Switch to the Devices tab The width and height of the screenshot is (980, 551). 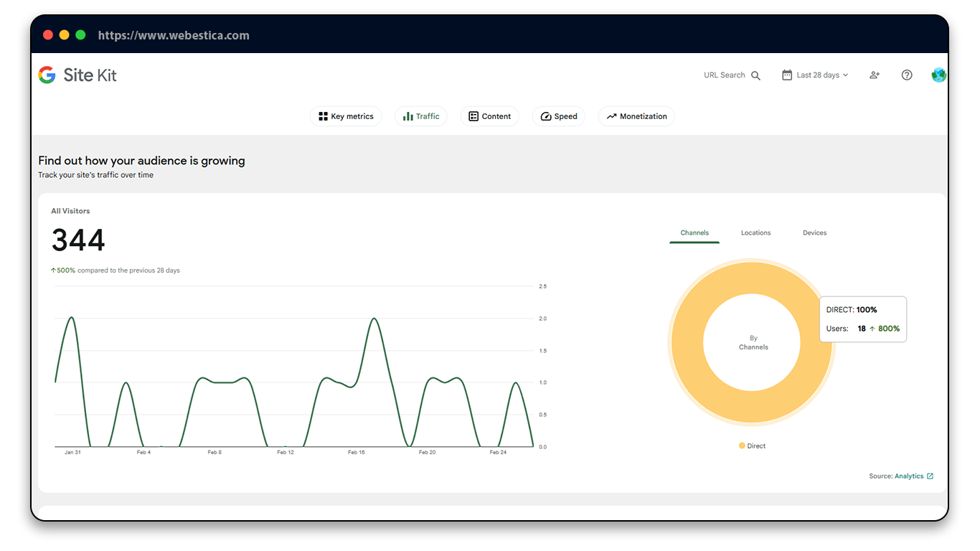[x=814, y=233]
